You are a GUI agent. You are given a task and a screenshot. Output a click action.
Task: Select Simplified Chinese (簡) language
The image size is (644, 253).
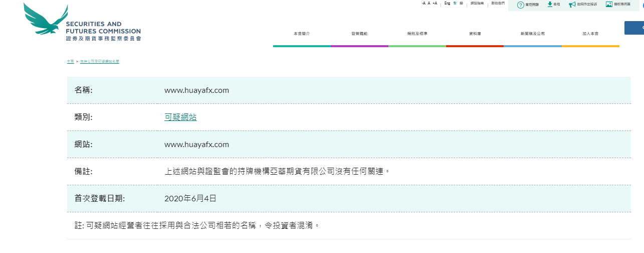(x=461, y=3)
